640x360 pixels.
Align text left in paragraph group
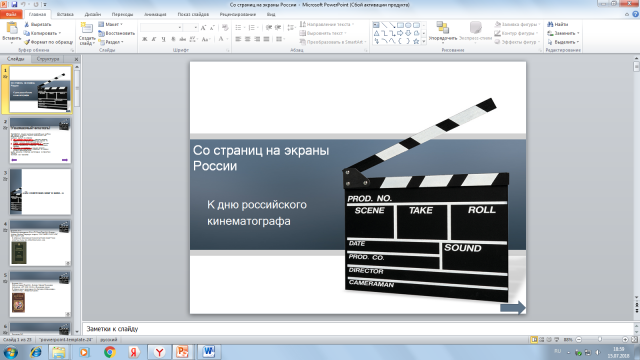238,39
